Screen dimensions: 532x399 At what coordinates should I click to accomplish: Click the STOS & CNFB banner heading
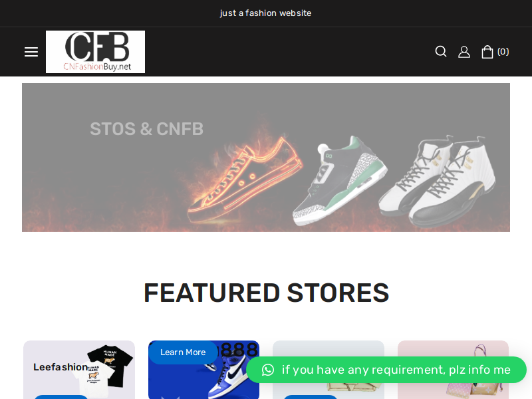146,129
